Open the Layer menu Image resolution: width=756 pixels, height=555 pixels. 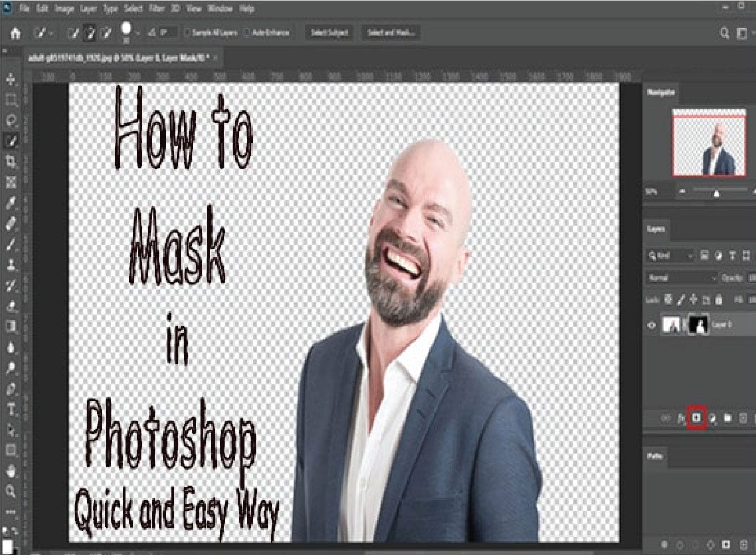tap(88, 9)
